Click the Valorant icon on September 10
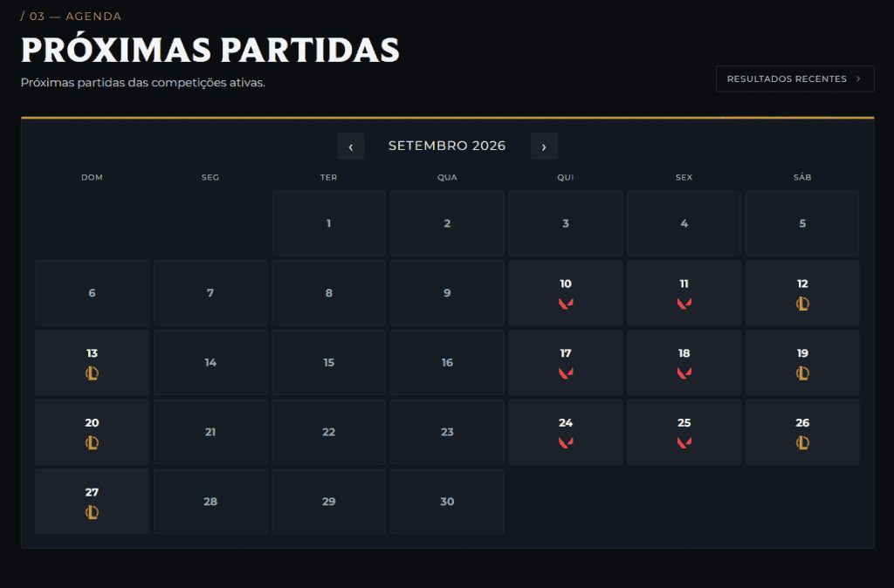This screenshot has width=894, height=588. click(x=566, y=304)
